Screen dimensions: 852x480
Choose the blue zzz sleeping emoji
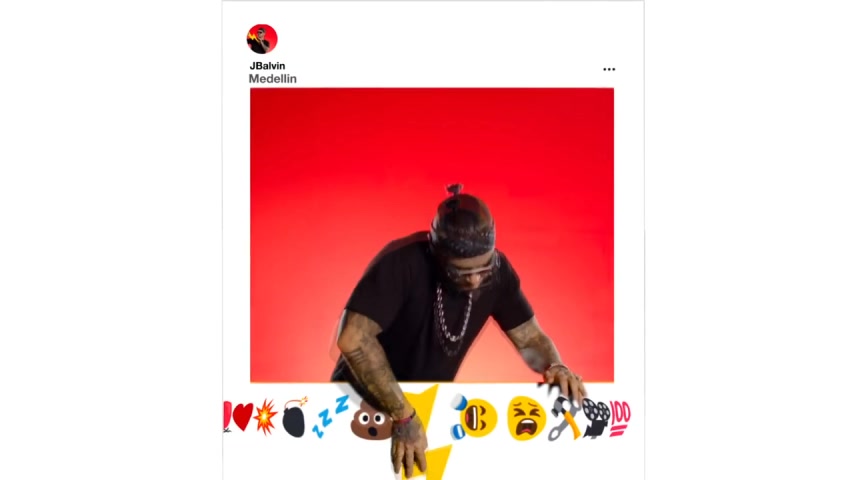(330, 416)
